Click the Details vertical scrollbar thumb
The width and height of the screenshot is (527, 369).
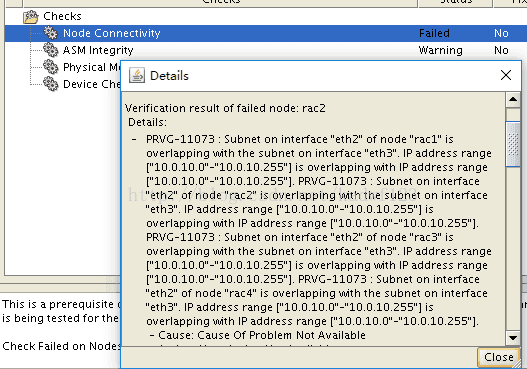(x=513, y=144)
